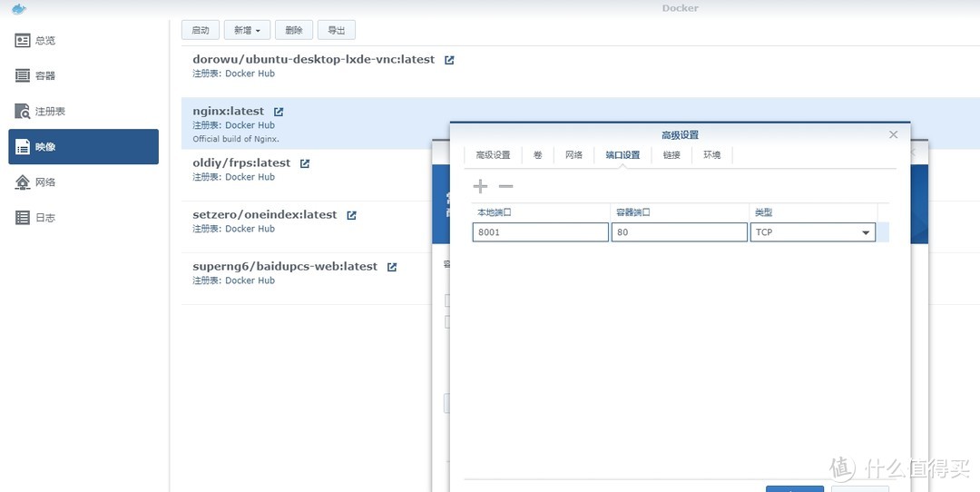Open external link for dorowu/ubuntu-desktop-lxde-vnc image
This screenshot has height=492, width=980.
click(x=449, y=60)
